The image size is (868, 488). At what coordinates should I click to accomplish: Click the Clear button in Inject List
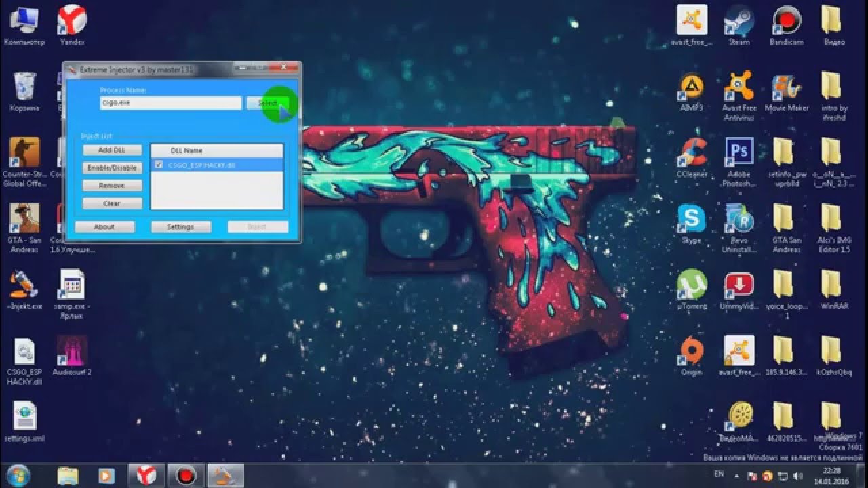pos(113,203)
